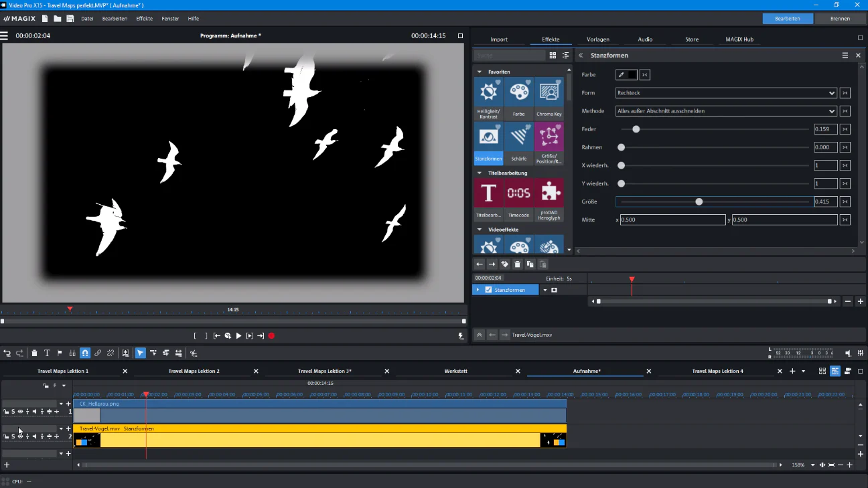Switch to the timeline mode view button
This screenshot has width=868, height=488.
click(835, 371)
